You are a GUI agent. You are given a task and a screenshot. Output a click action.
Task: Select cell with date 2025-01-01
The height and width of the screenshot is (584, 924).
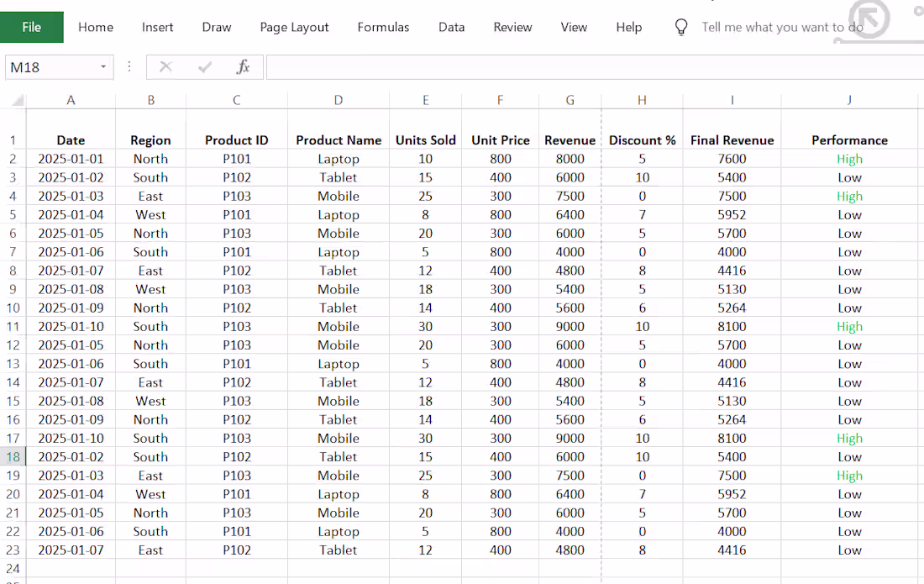click(71, 159)
